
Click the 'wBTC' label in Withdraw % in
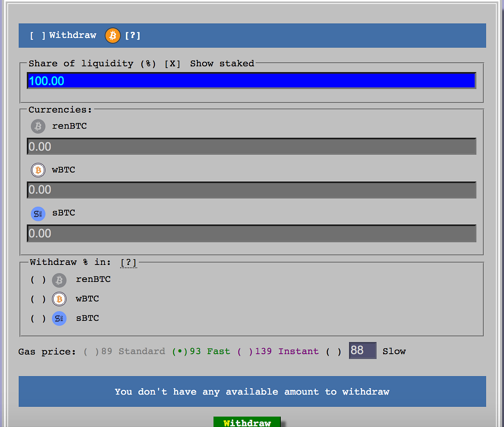[x=87, y=298]
